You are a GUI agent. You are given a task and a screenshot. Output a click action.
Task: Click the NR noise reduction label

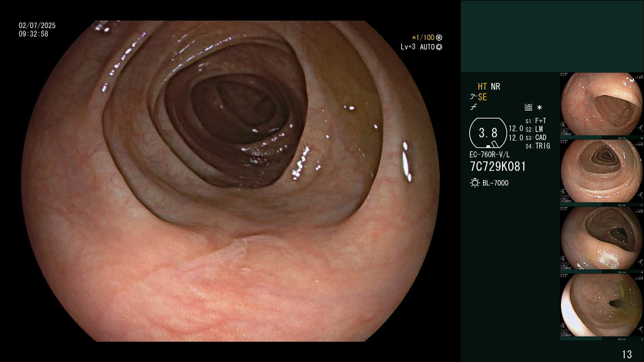(495, 86)
